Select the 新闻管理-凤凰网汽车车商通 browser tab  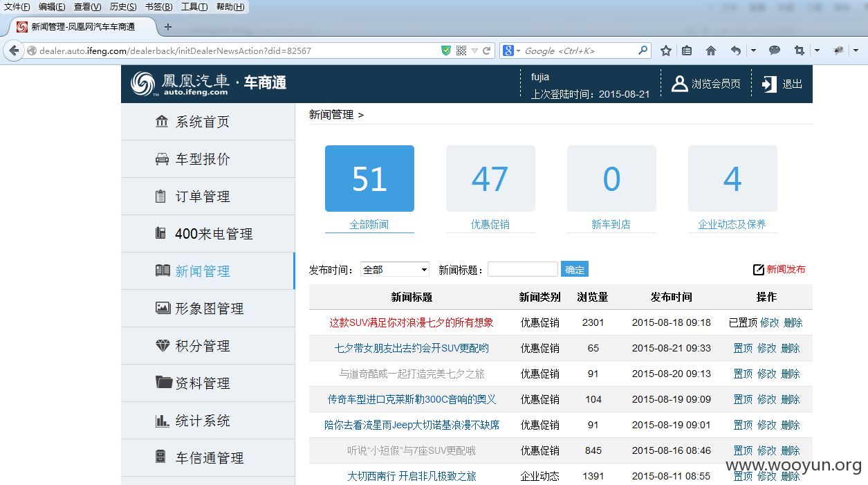click(83, 27)
